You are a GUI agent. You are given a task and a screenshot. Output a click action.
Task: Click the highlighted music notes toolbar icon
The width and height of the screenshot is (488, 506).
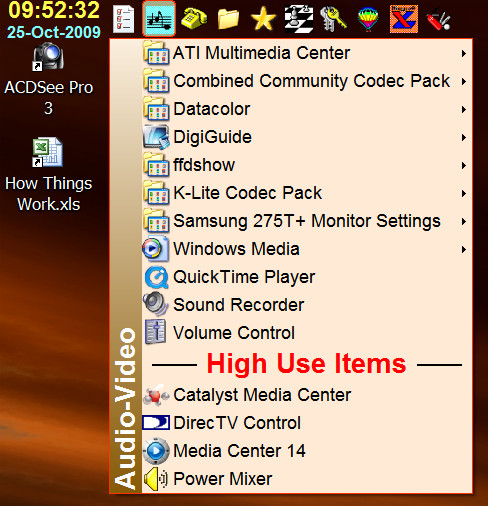[159, 19]
